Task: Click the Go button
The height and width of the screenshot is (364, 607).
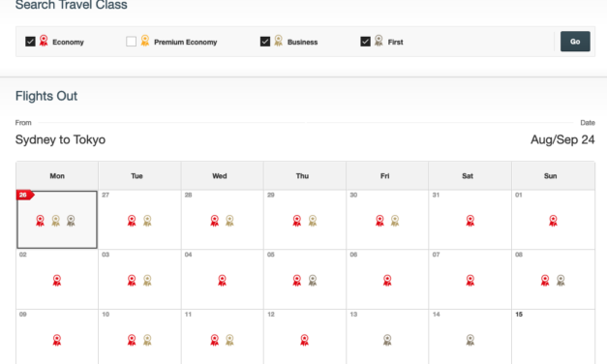Action: point(575,42)
